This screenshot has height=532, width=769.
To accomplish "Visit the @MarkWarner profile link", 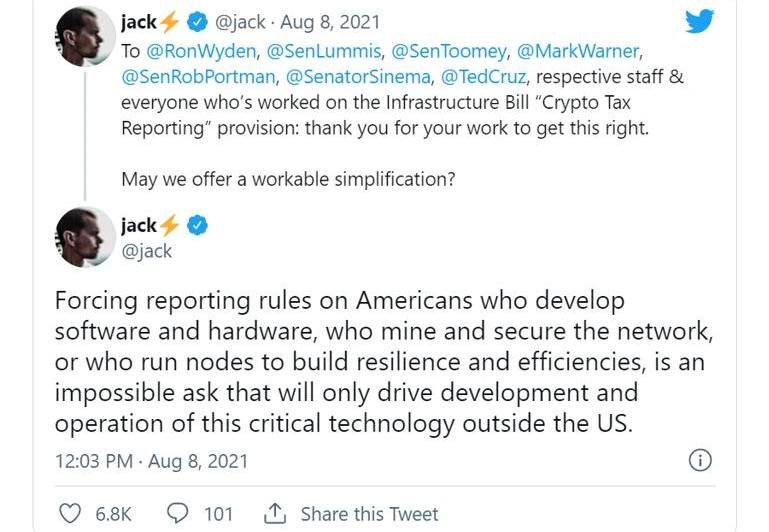I will point(580,50).
